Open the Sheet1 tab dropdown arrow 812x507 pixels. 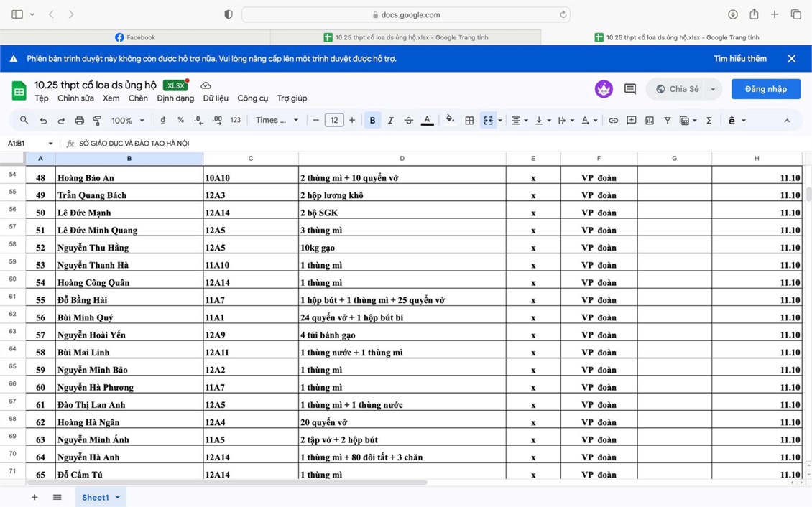[x=117, y=497]
